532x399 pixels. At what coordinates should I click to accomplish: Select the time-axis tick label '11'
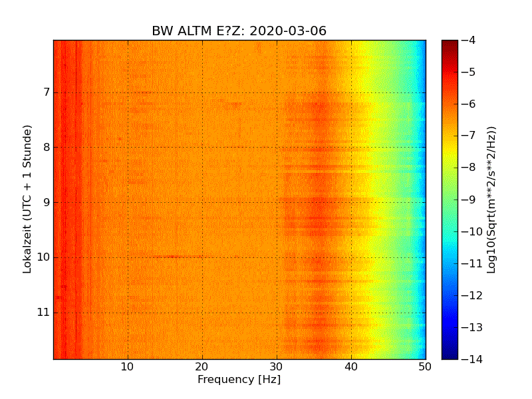(x=43, y=313)
